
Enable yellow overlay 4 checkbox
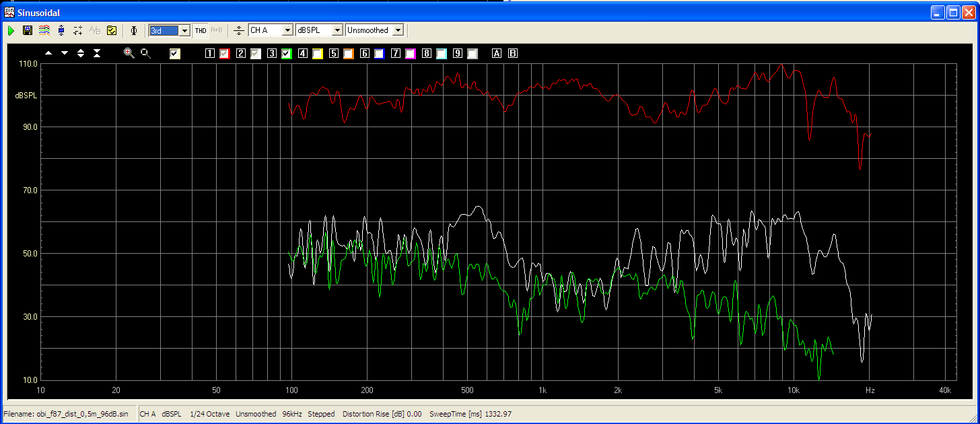pyautogui.click(x=318, y=54)
